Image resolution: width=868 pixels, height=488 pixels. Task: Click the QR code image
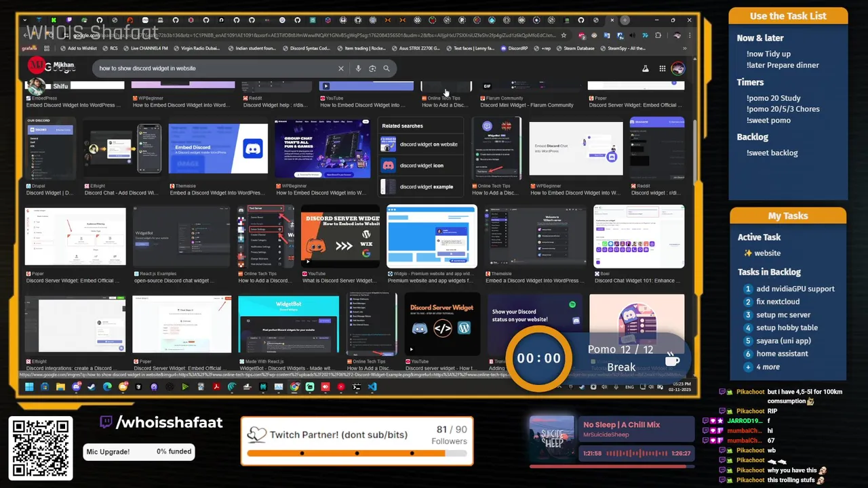tap(41, 448)
